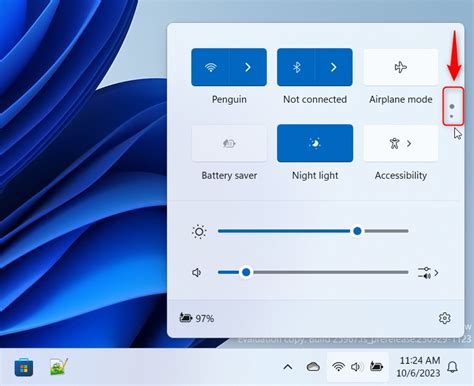Enable Battery saver tile
This screenshot has width=474, height=386.
click(x=229, y=143)
